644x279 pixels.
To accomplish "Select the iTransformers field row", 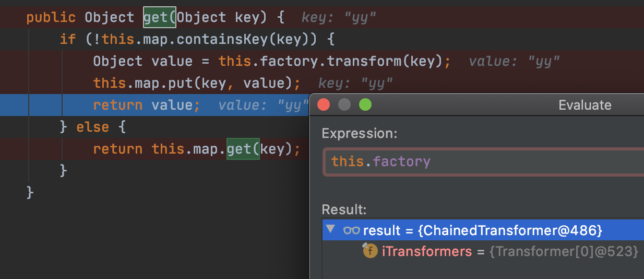I will coord(426,251).
